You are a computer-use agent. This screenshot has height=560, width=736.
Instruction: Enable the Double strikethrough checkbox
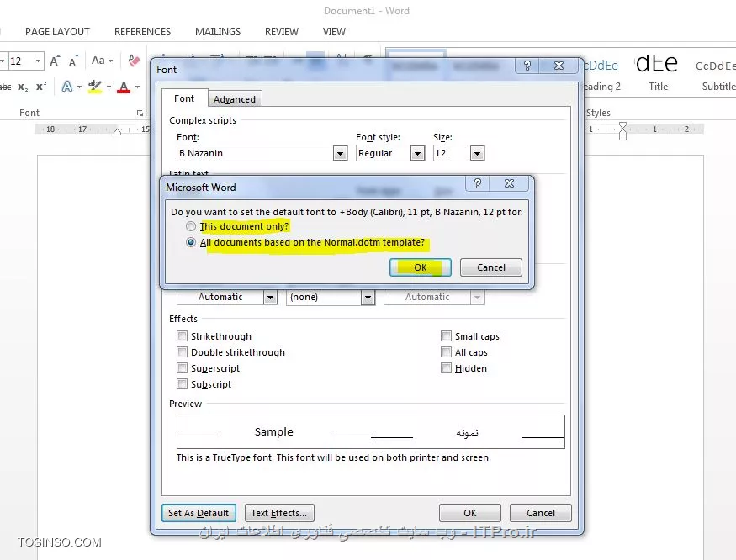[x=183, y=352]
